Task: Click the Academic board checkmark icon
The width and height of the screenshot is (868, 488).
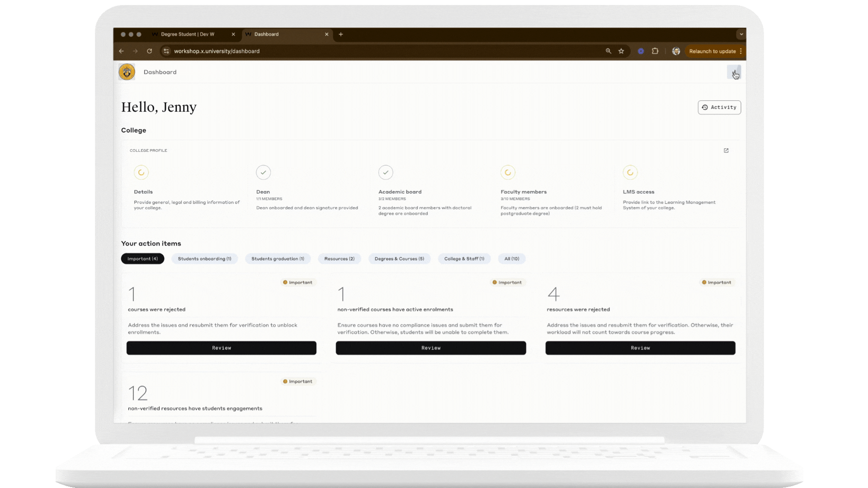Action: pyautogui.click(x=386, y=172)
